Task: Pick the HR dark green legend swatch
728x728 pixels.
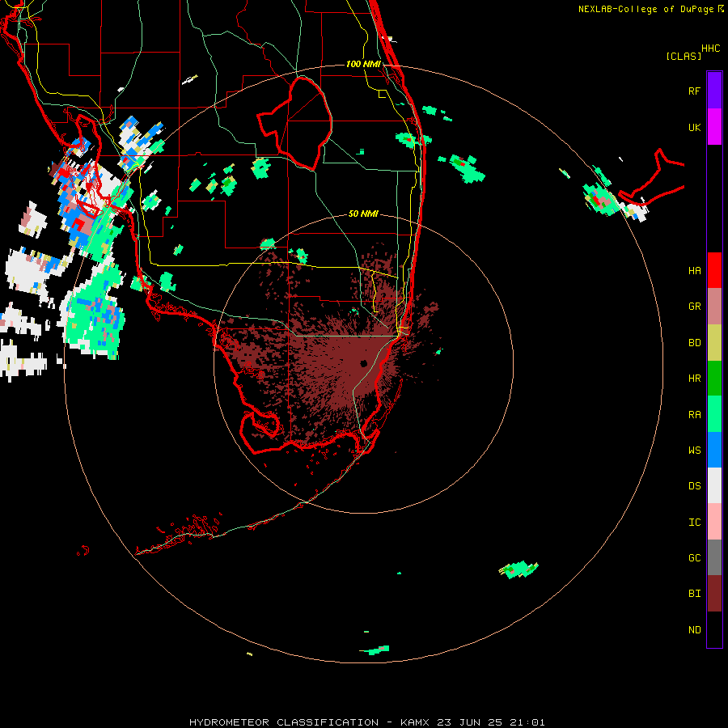Action: point(714,378)
